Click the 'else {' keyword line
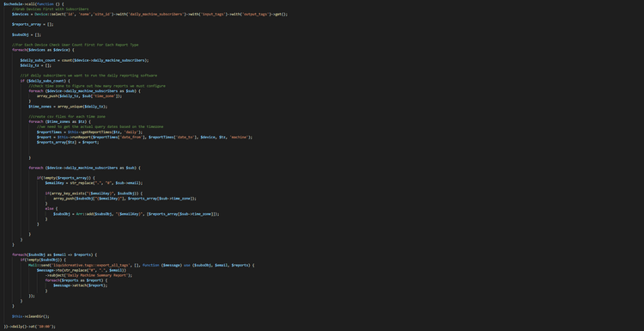644x331 pixels. click(52, 208)
